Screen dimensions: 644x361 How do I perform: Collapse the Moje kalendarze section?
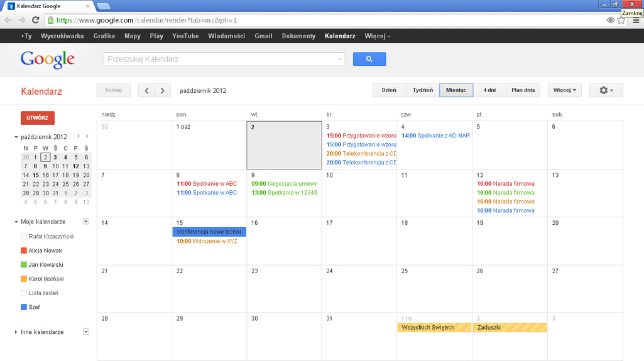(16, 222)
